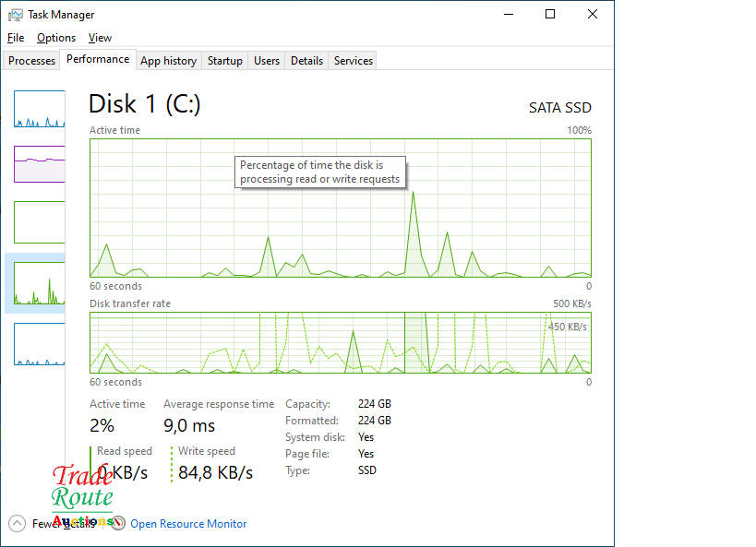Image resolution: width=756 pixels, height=547 pixels.
Task: Select the topmost blue CPU graph thumbnail
Action: tap(40, 109)
